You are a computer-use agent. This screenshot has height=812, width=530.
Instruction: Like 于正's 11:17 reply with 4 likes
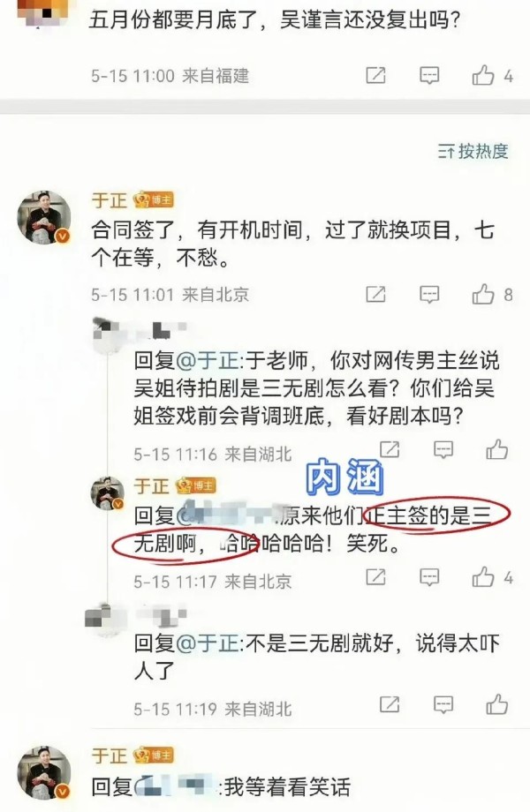coord(483,575)
